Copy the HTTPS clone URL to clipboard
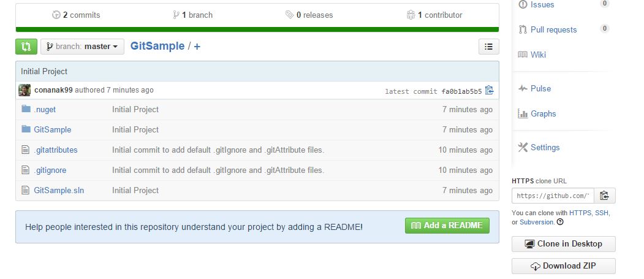 pyautogui.click(x=604, y=196)
